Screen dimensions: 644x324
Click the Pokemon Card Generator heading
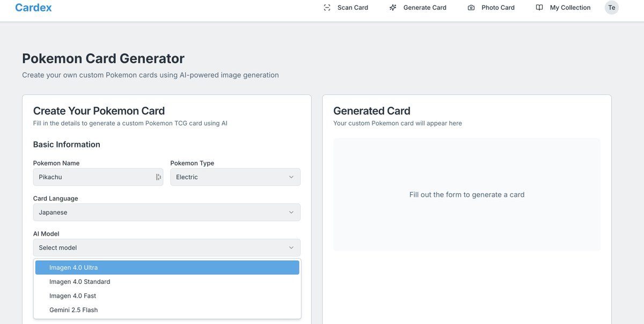pos(103,58)
